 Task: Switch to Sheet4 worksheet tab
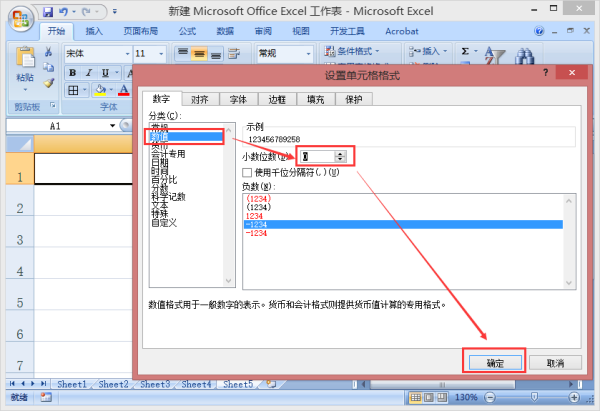pyautogui.click(x=196, y=384)
